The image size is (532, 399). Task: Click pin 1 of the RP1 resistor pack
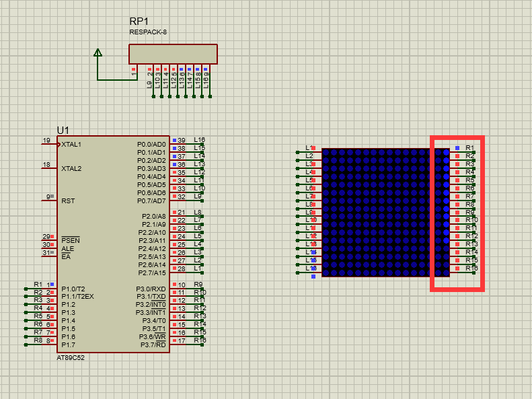(134, 73)
